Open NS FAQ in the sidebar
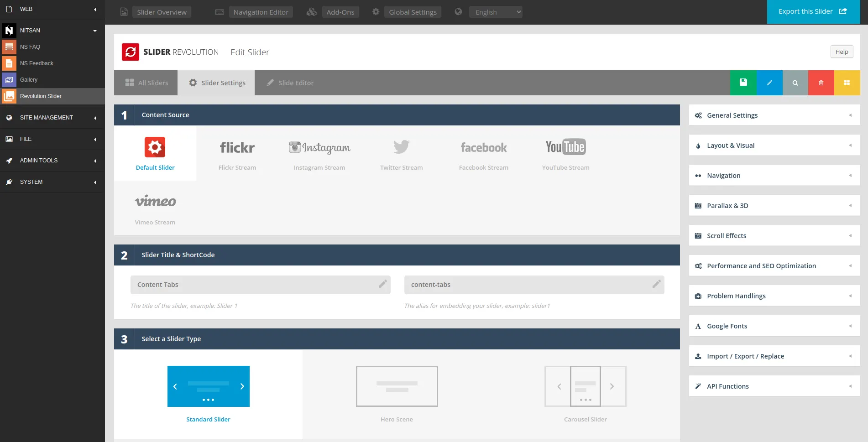The height and width of the screenshot is (442, 868). point(52,47)
